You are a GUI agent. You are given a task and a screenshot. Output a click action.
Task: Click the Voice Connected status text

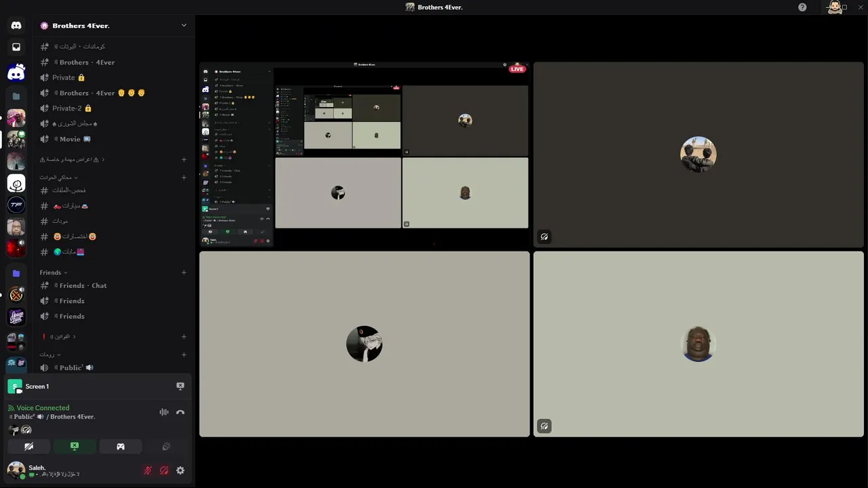tap(43, 408)
